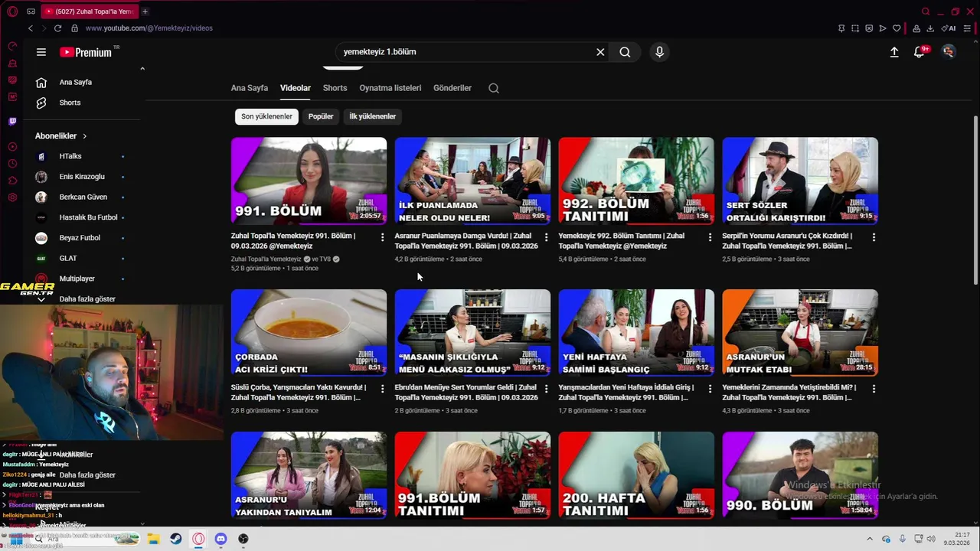
Task: Play the 991. BÖLÜM thumbnail video
Action: coord(309,181)
